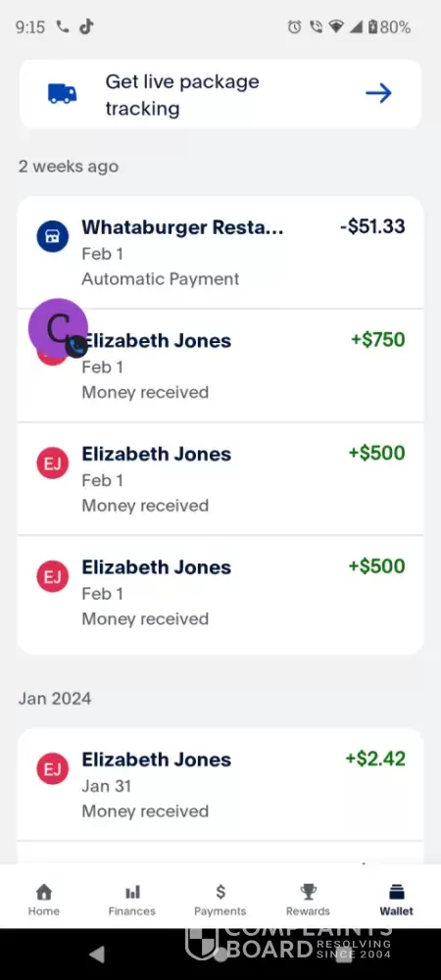Tap the +$750 amount text
This screenshot has width=441, height=980.
(x=378, y=340)
